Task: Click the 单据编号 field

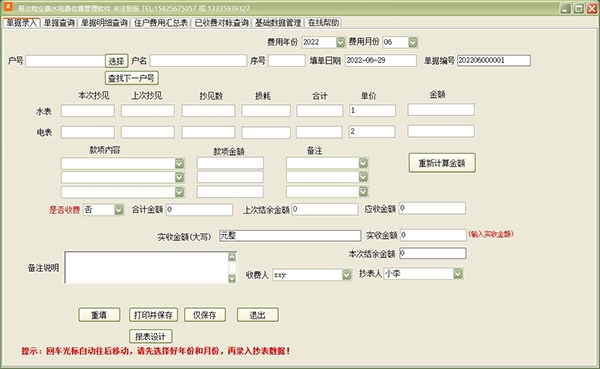Action: coord(494,60)
